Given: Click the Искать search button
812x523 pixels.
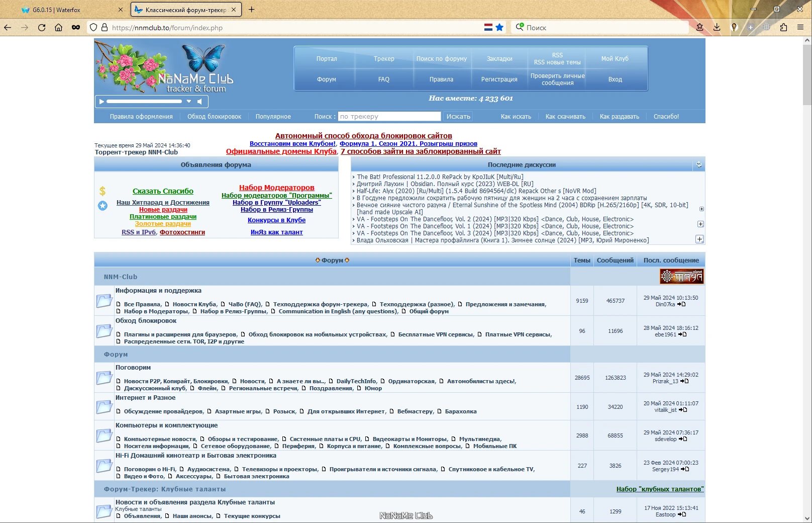Looking at the screenshot, I should 458,116.
